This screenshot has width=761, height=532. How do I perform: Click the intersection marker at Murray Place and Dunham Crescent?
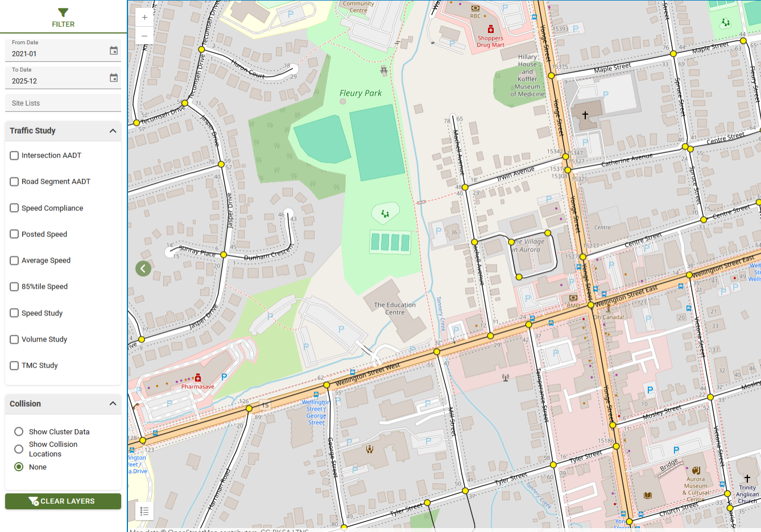pyautogui.click(x=224, y=255)
